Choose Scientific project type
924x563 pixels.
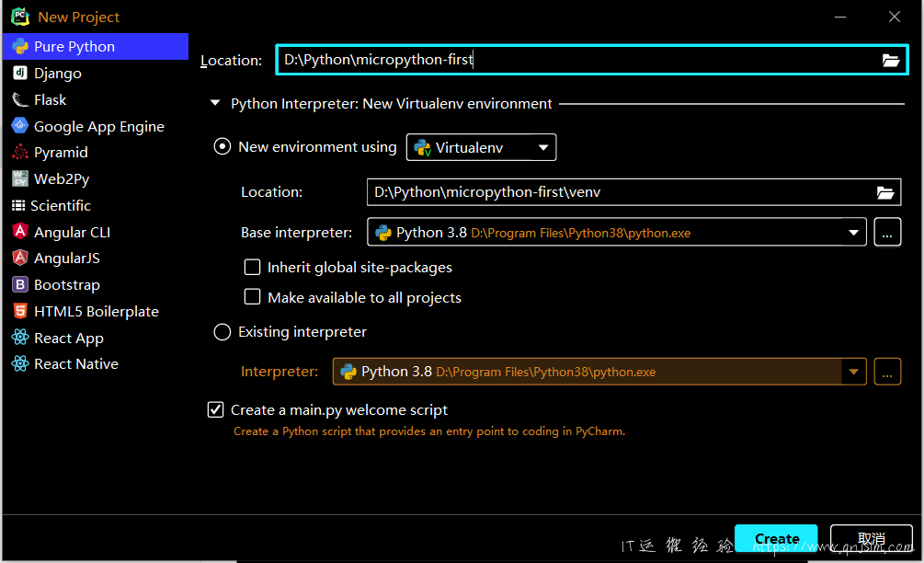(96, 205)
